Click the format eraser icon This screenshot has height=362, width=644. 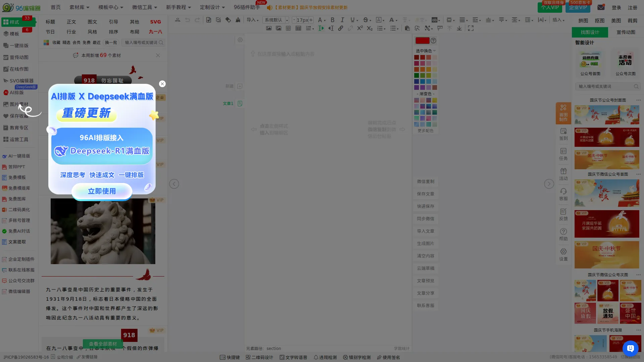pyautogui.click(x=228, y=20)
